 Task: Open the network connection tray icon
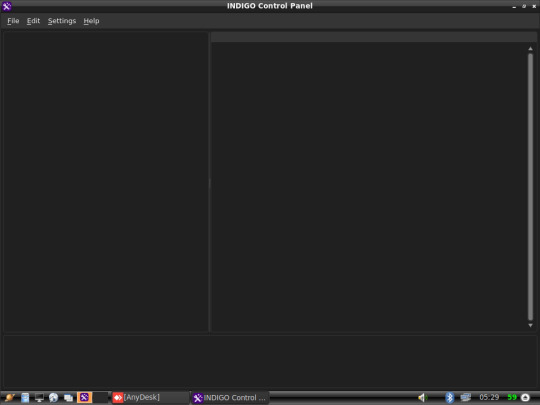coord(465,397)
